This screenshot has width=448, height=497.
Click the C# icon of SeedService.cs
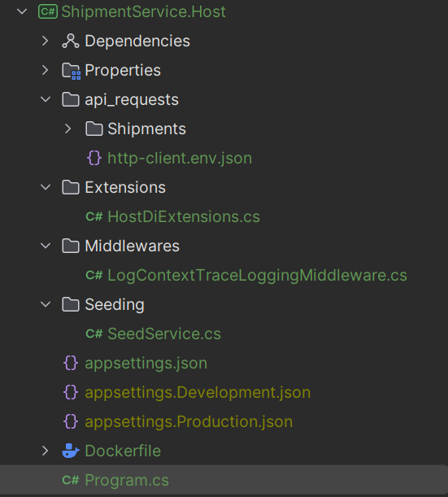[94, 334]
